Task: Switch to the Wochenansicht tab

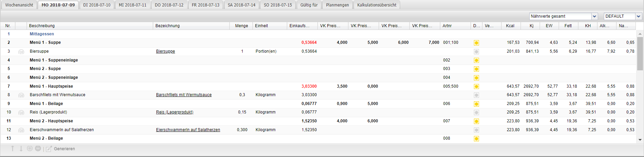Action: (x=19, y=5)
